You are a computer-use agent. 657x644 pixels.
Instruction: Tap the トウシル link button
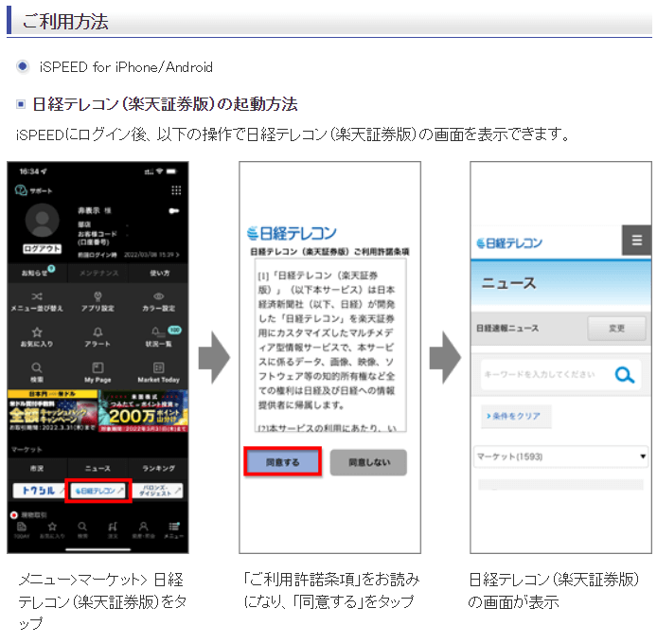(39, 491)
